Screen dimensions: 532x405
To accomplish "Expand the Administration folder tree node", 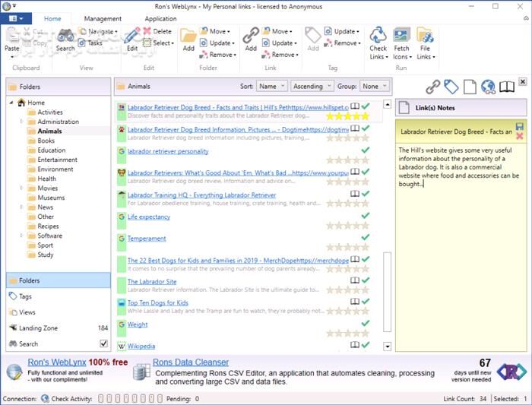I will point(21,122).
